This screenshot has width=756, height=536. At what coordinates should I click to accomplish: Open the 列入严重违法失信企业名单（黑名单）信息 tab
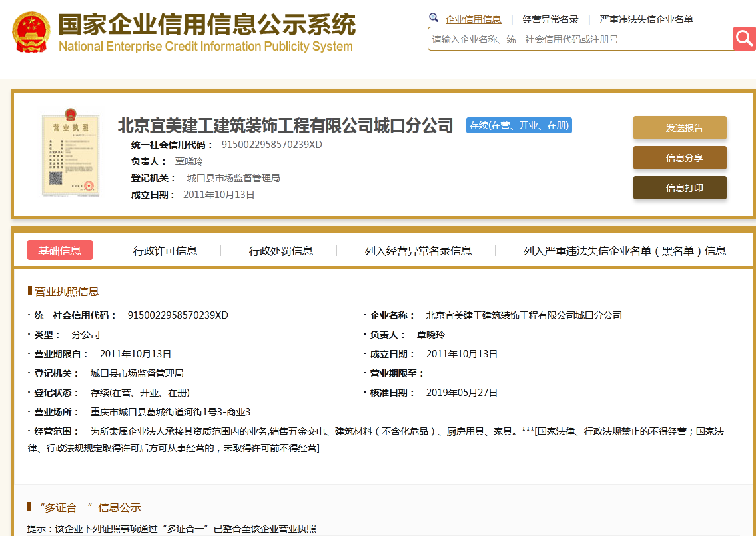pos(624,251)
